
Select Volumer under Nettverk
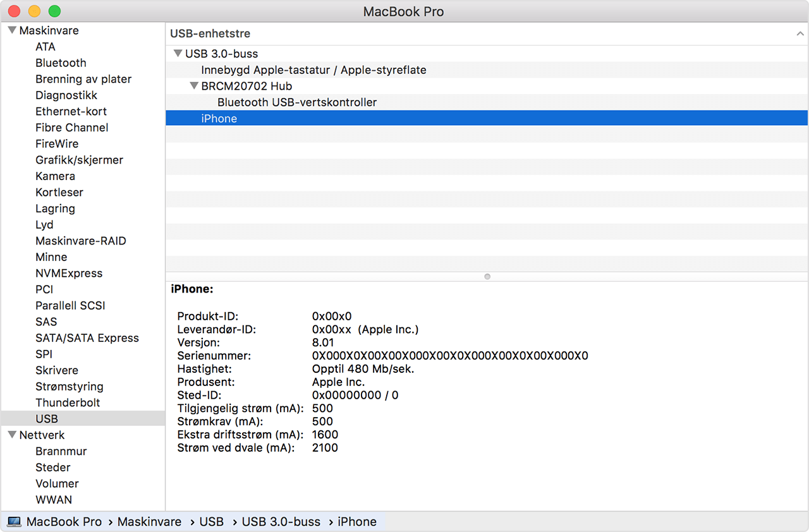57,483
